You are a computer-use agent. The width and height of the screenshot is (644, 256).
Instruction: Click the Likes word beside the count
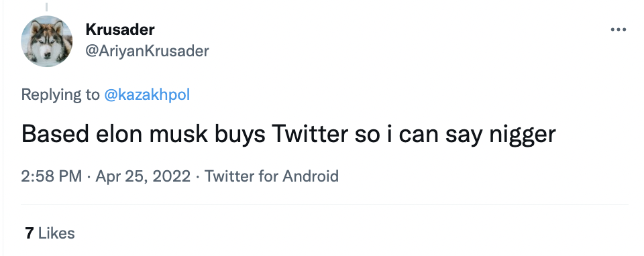click(56, 233)
